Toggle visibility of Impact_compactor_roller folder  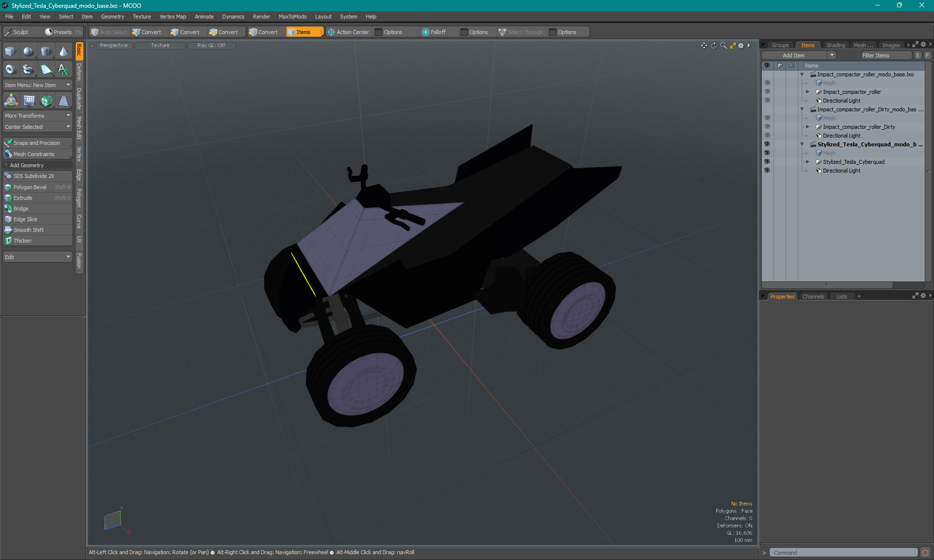click(x=767, y=92)
